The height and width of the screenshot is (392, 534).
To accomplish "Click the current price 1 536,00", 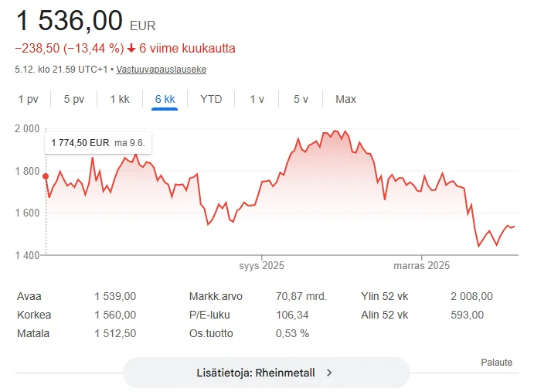I will click(x=70, y=19).
